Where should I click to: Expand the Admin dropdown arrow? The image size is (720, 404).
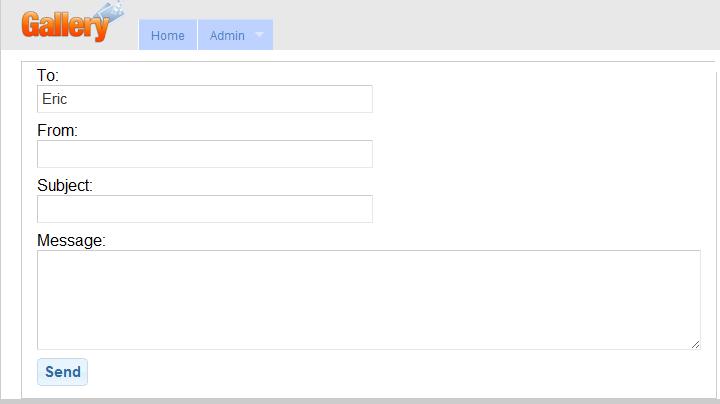[259, 34]
